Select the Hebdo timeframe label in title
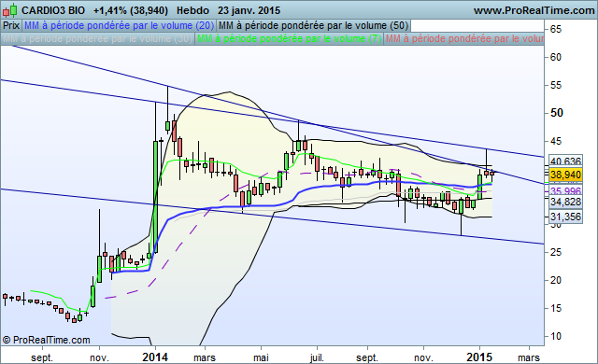The width and height of the screenshot is (598, 364). pyautogui.click(x=192, y=10)
